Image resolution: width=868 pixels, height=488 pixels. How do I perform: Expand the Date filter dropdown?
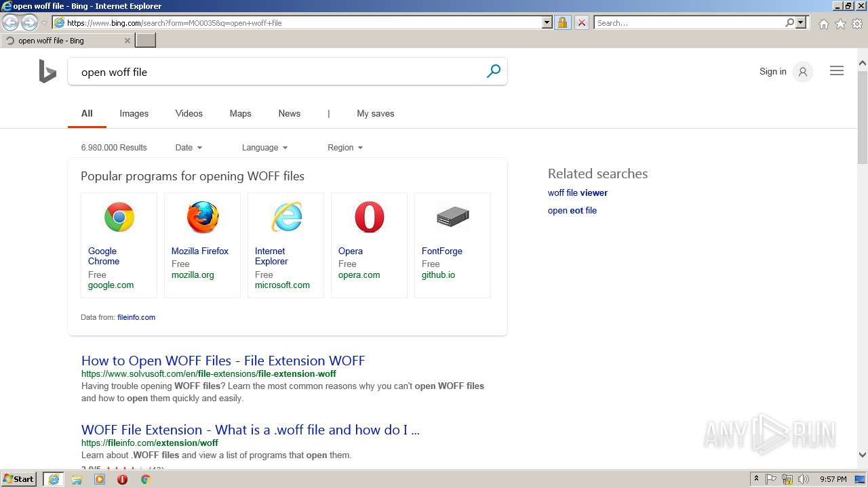click(189, 148)
